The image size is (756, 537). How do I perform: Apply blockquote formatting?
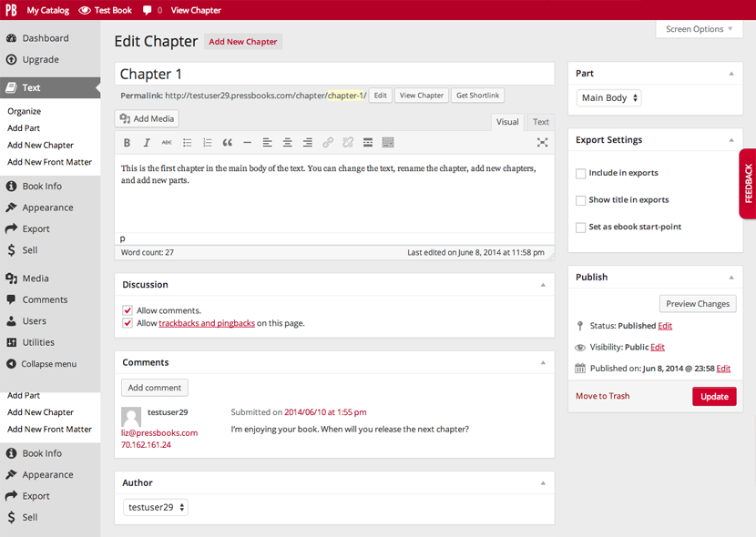pos(227,143)
